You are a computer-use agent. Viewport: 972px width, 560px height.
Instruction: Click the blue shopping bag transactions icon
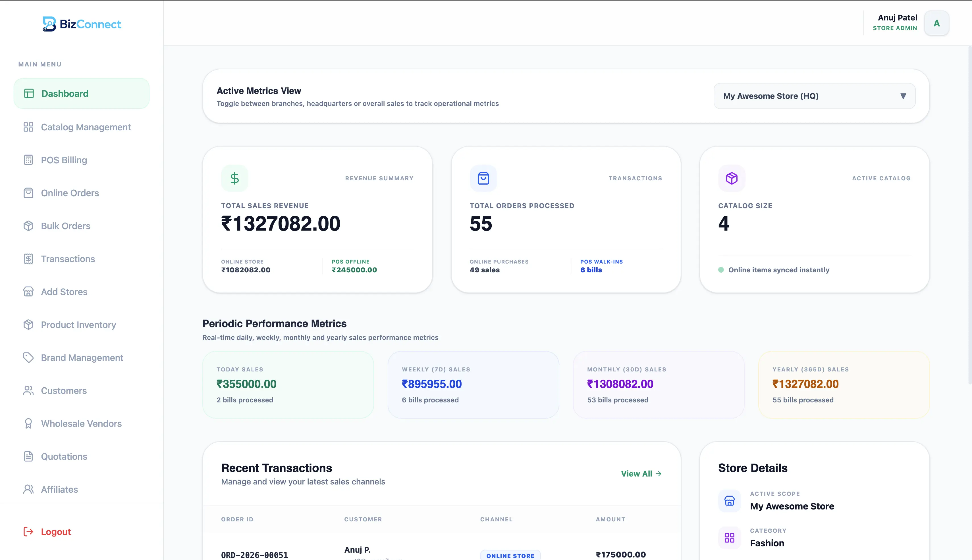[x=483, y=178]
